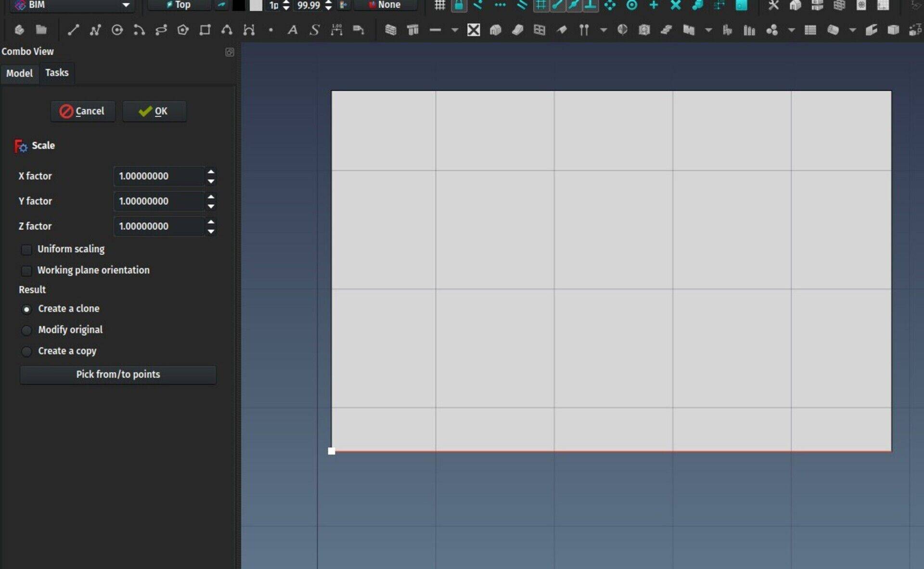Open the black line color swatch
The height and width of the screenshot is (569, 924).
click(x=239, y=5)
